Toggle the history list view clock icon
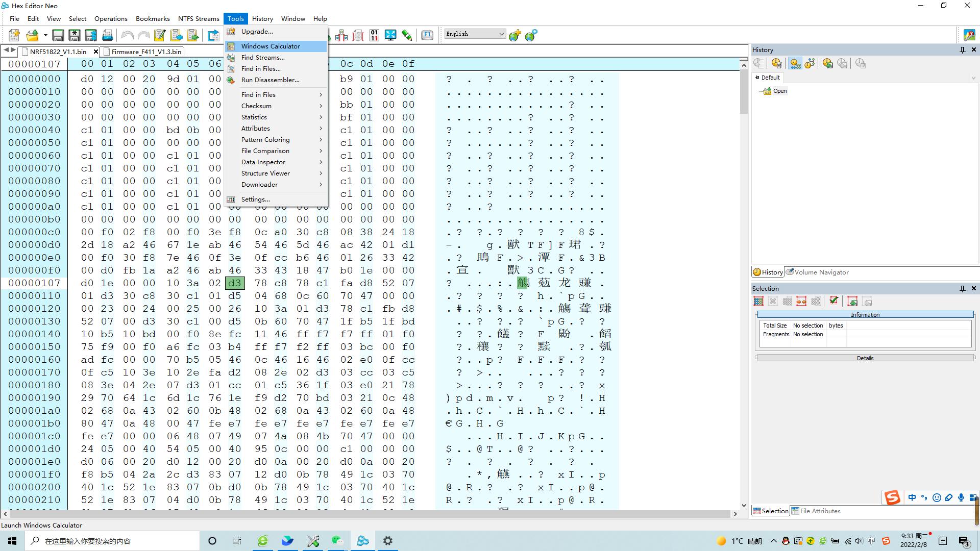 pos(795,63)
